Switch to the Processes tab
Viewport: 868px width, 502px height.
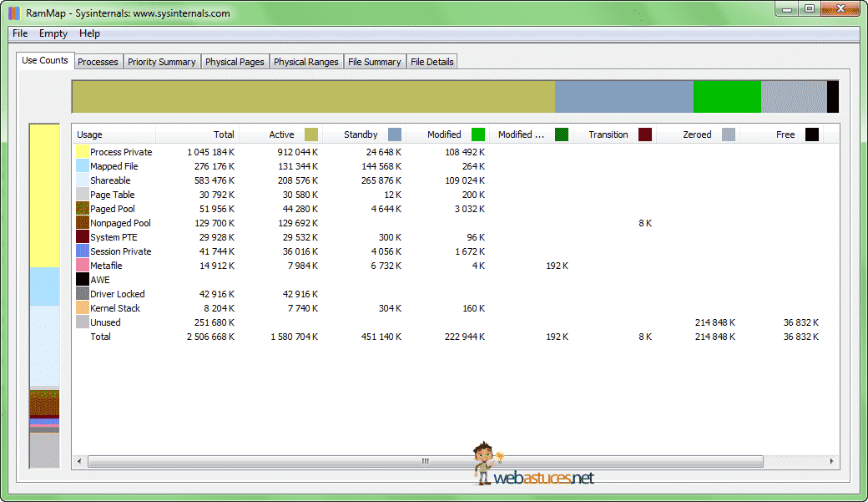98,62
